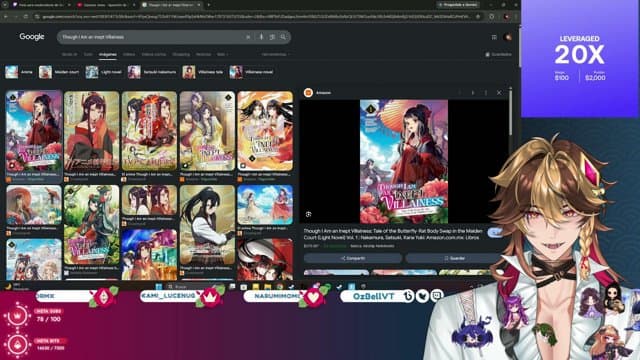This screenshot has height=360, width=640.
Task: Select the Imágenes search tab
Action: [x=108, y=54]
